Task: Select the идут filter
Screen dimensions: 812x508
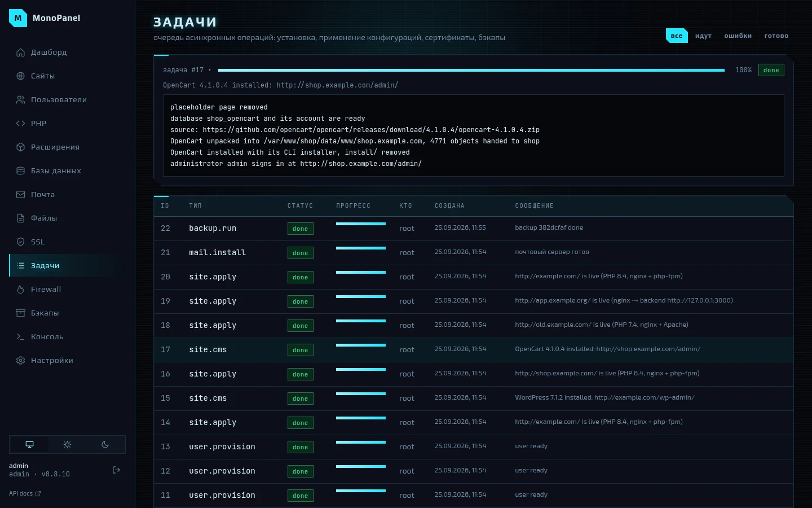Action: pos(703,36)
